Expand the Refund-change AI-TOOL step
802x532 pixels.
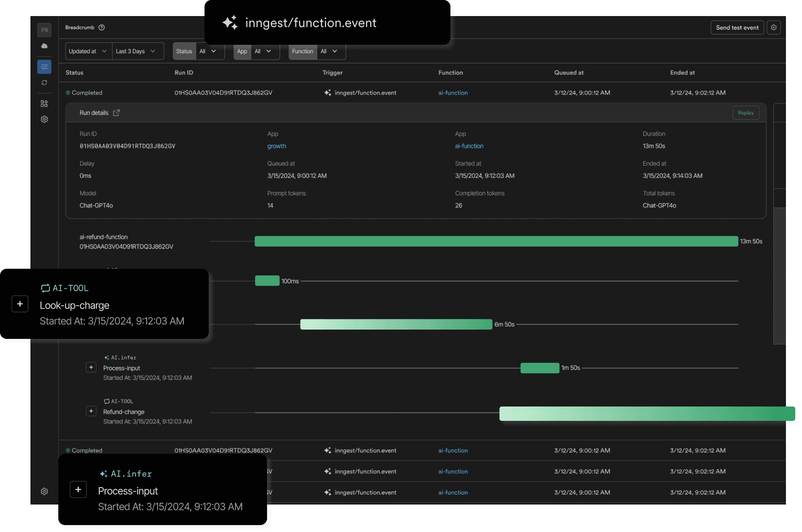[91, 411]
